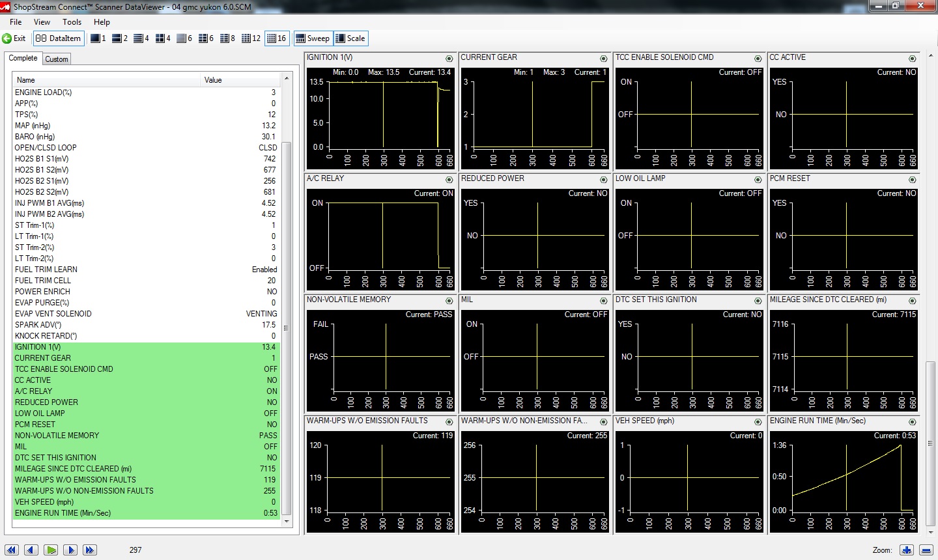Viewport: 938px width, 560px height.
Task: Click the data list scroll-up arrow
Action: pos(286,79)
